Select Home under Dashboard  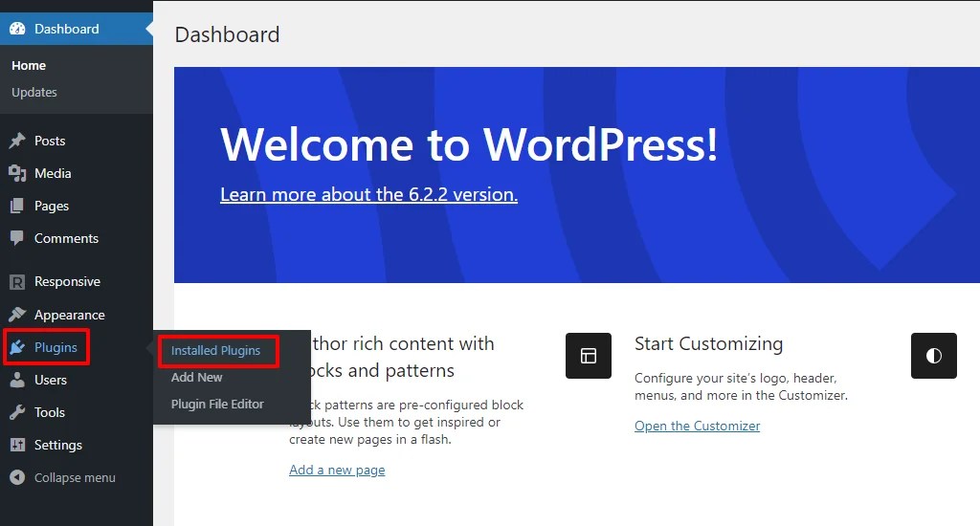pos(29,66)
